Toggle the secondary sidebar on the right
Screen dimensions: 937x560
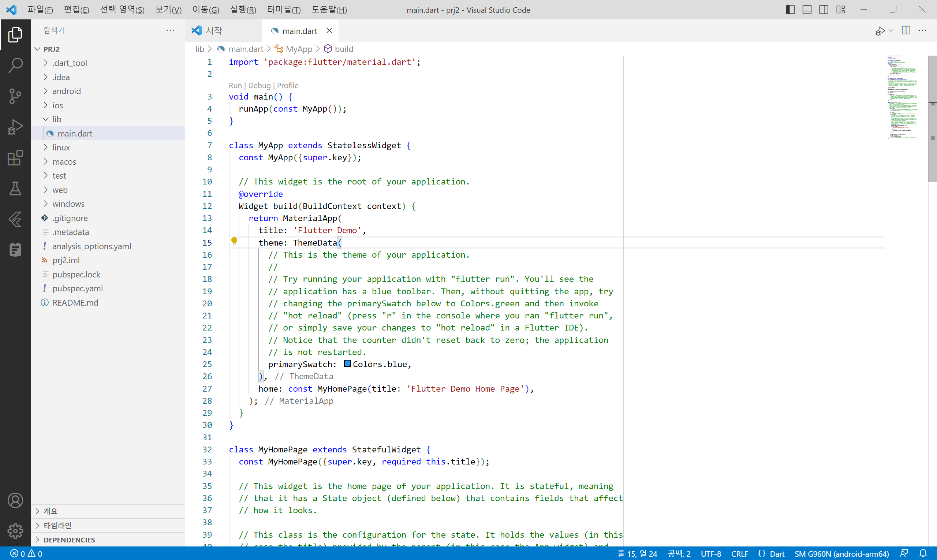pyautogui.click(x=824, y=10)
